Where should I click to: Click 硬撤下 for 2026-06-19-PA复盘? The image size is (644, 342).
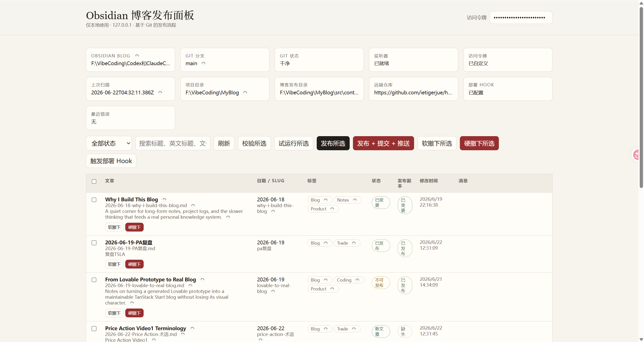(x=134, y=264)
